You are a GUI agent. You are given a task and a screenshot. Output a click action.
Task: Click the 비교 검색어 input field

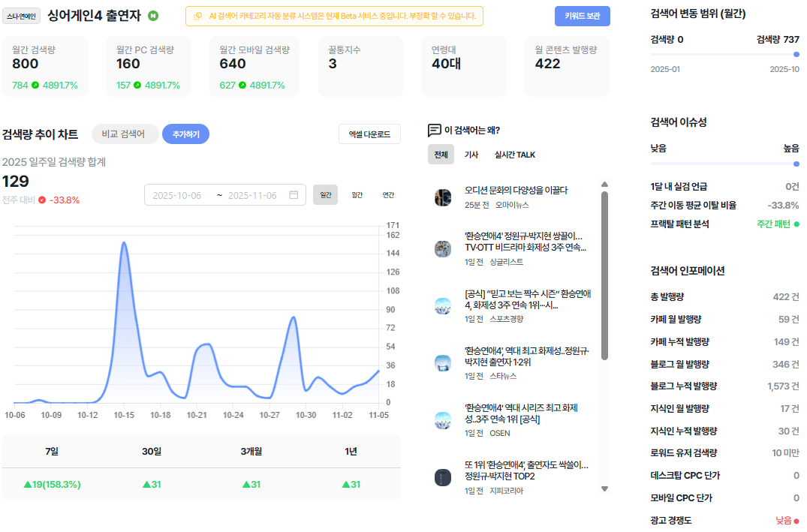coord(124,134)
